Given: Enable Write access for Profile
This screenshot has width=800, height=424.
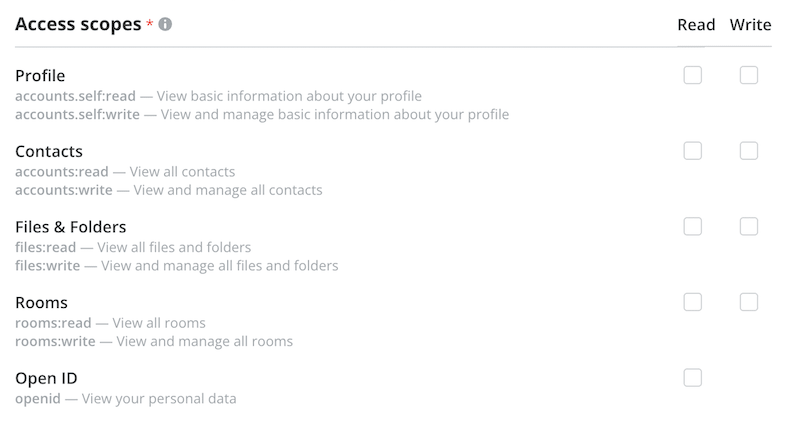Looking at the screenshot, I should click(748, 75).
